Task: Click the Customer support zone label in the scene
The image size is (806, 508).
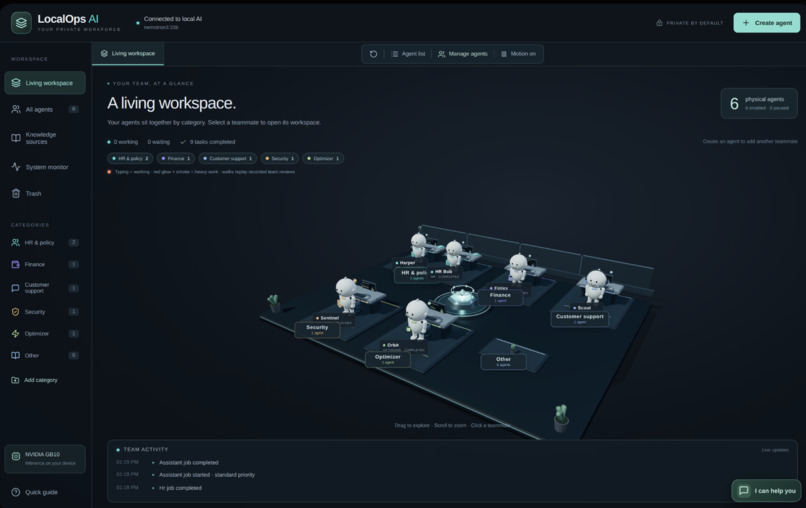Action: pos(580,319)
